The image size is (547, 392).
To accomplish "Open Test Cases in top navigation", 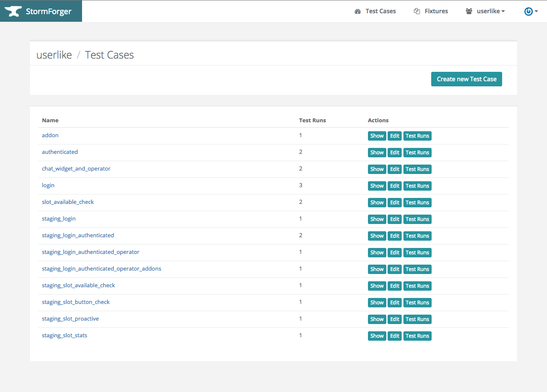I will click(380, 12).
